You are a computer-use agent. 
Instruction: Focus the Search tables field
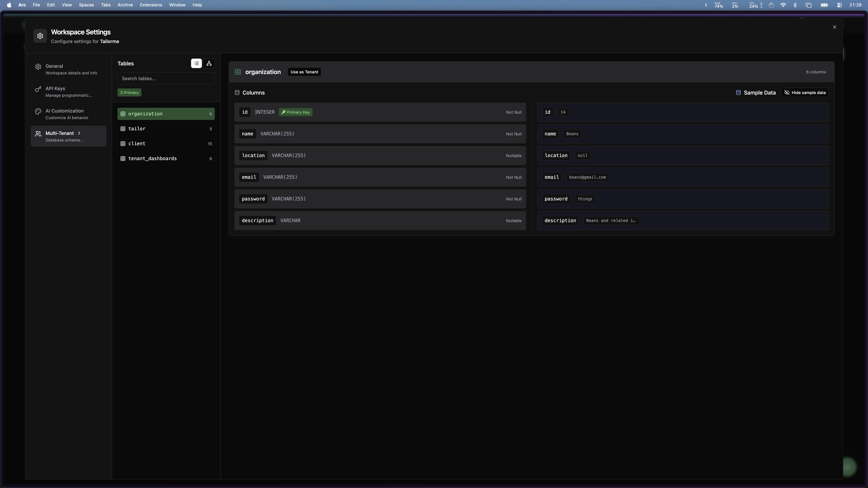(x=166, y=78)
